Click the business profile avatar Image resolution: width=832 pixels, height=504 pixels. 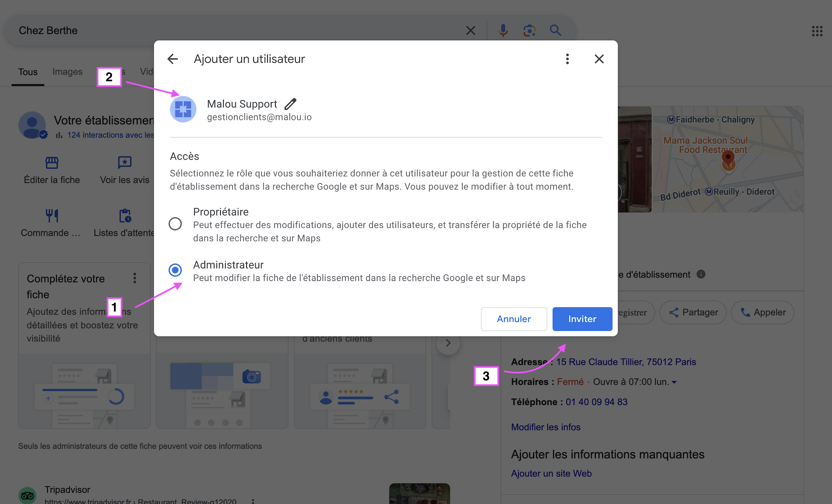pos(32,125)
